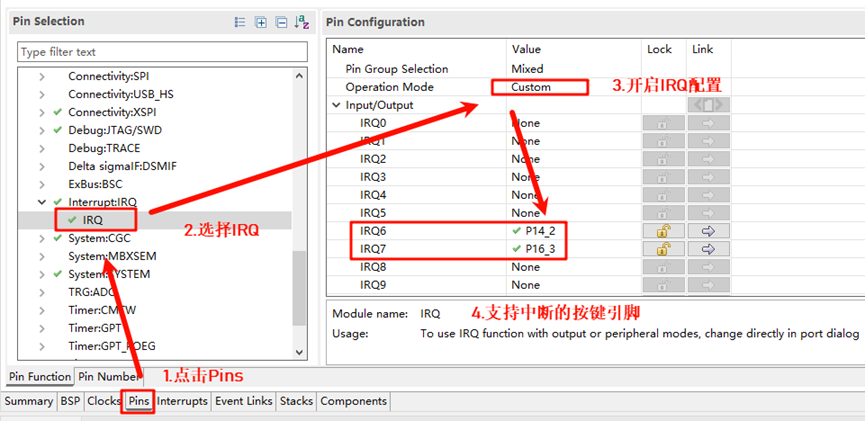Click the link arrow button for IRQ7

709,249
